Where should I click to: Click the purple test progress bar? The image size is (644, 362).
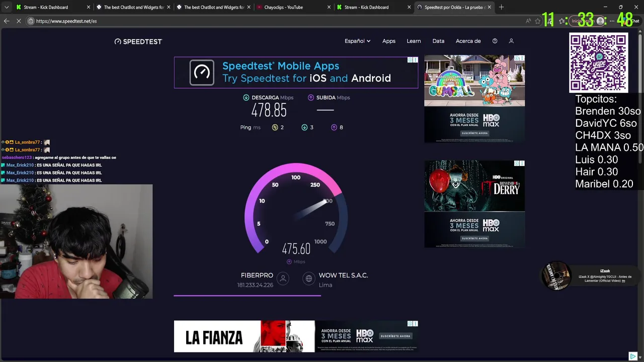pyautogui.click(x=247, y=296)
